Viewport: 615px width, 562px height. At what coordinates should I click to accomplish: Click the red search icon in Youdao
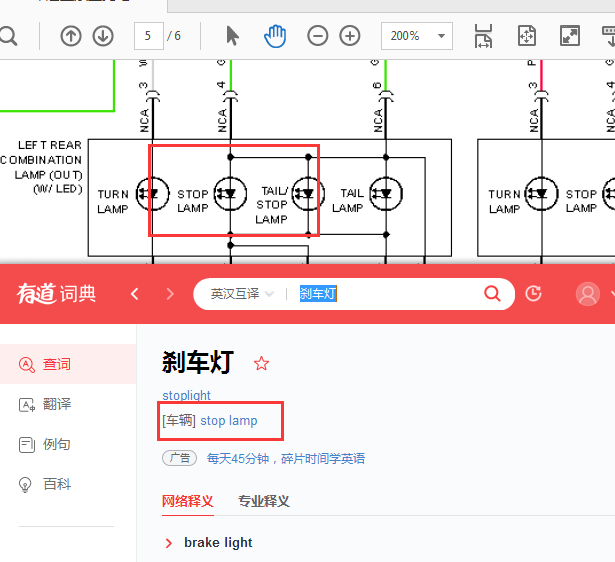click(492, 293)
